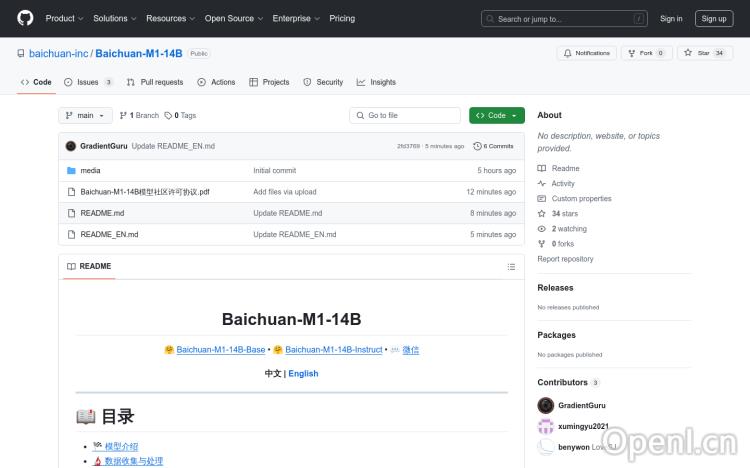Click the GitHub logo icon
The height and width of the screenshot is (468, 750).
(25, 18)
